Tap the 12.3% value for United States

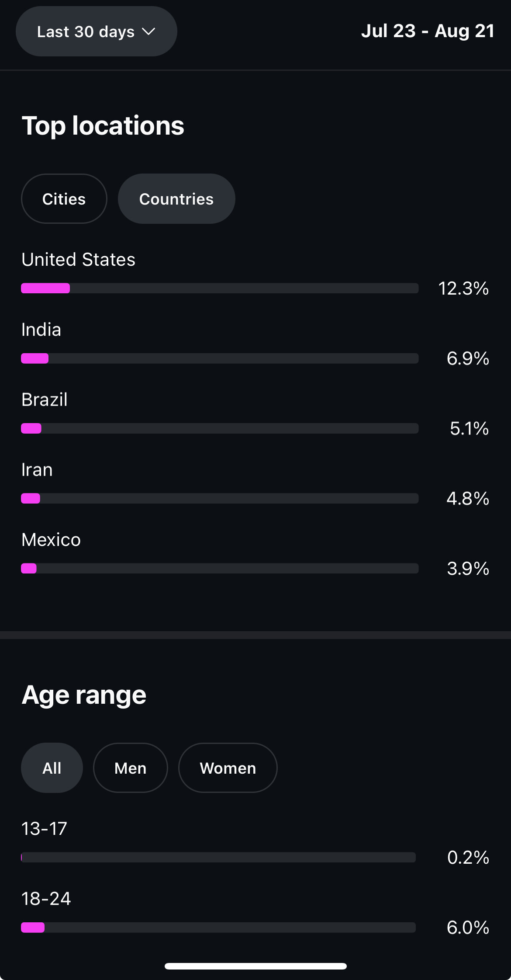[463, 288]
